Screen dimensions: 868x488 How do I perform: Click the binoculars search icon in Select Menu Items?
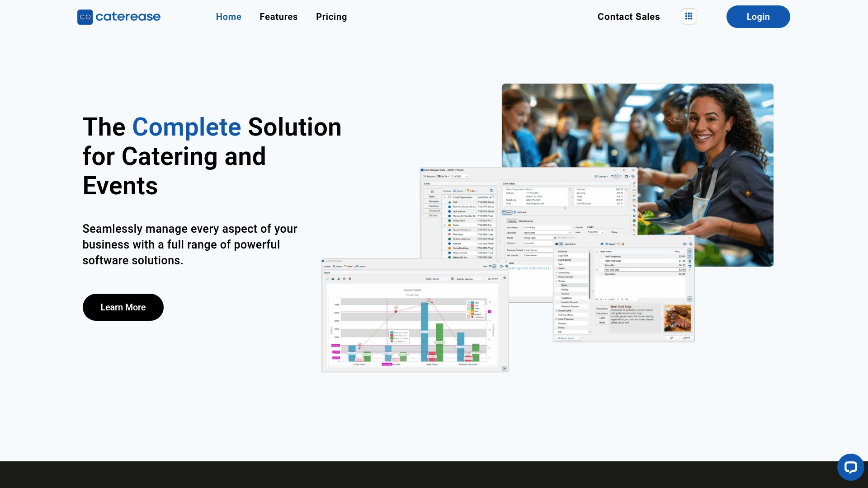tap(602, 244)
